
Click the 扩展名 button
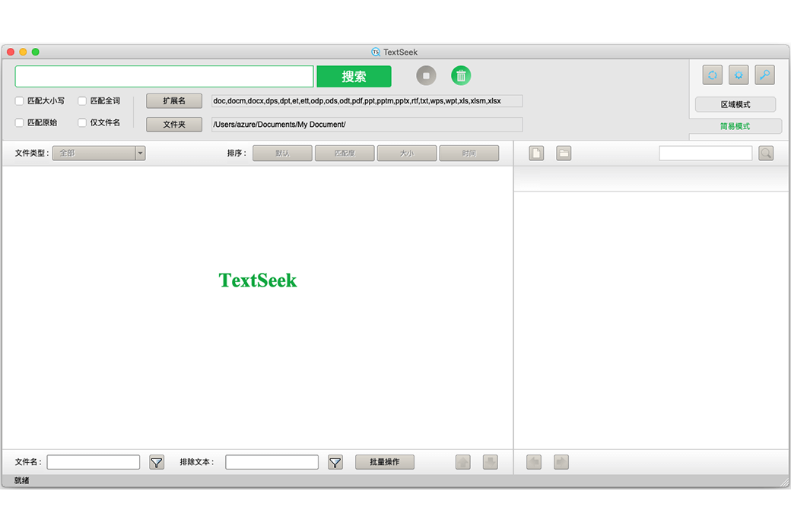pyautogui.click(x=174, y=101)
